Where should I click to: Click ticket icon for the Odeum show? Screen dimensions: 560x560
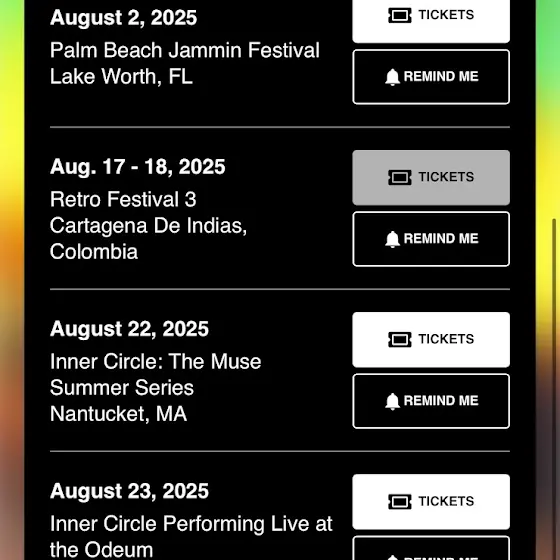[x=400, y=502]
